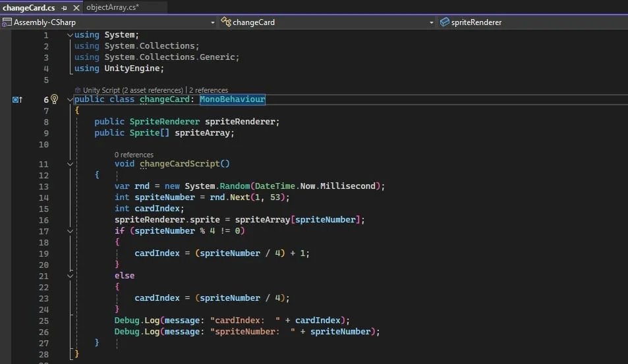Click cardIndex assignment on line 19

(222, 253)
